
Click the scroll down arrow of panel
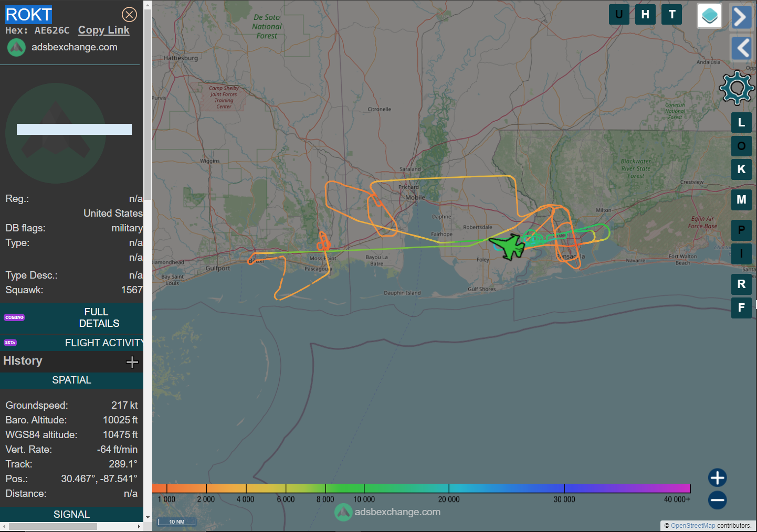click(x=148, y=517)
